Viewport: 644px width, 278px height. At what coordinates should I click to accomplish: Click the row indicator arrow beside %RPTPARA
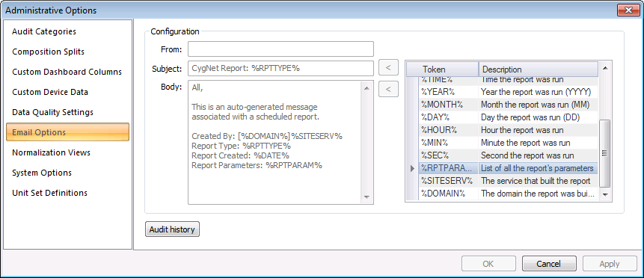[413, 168]
